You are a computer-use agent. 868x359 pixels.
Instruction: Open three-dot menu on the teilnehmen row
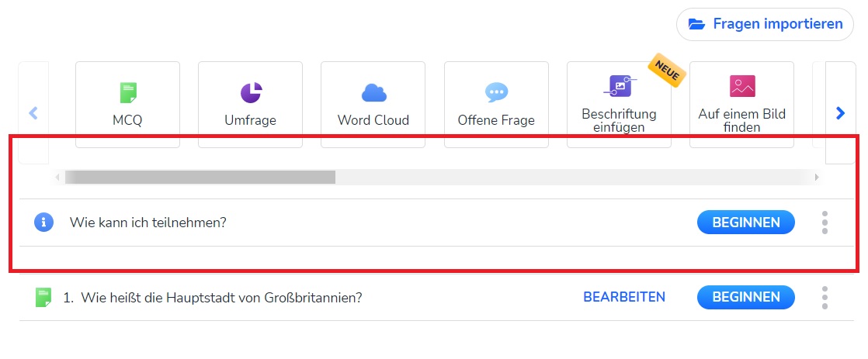(x=825, y=223)
